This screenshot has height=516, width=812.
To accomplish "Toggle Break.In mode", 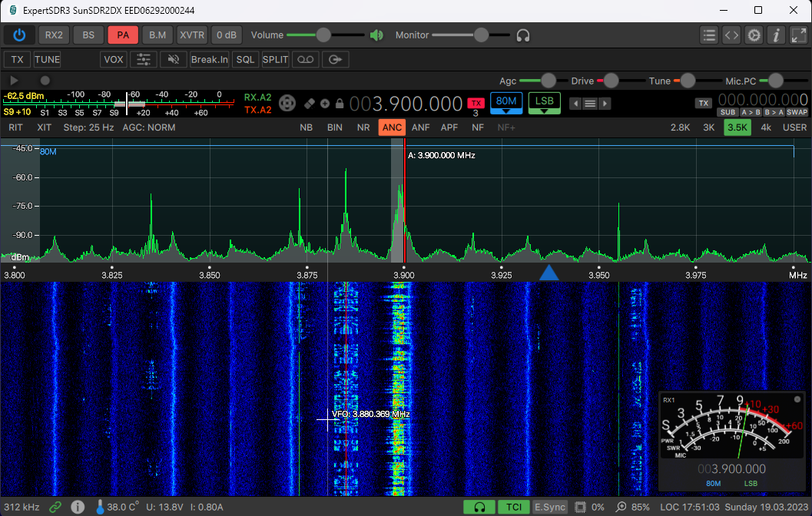I will tap(209, 60).
